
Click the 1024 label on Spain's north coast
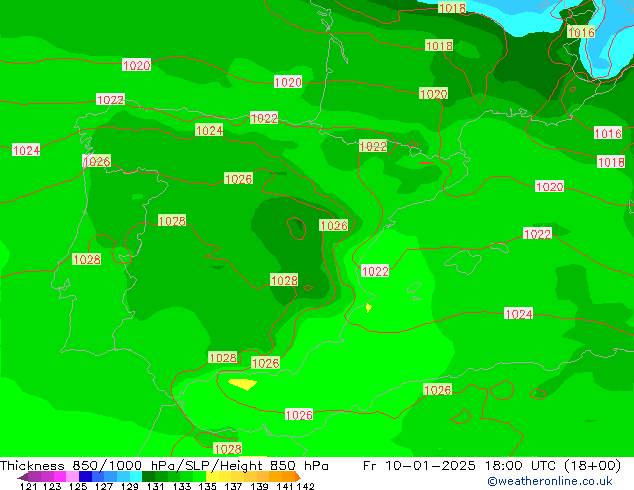click(209, 130)
